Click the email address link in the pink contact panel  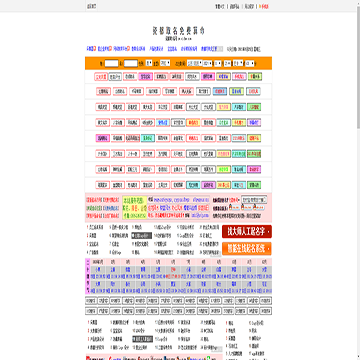tap(199, 216)
